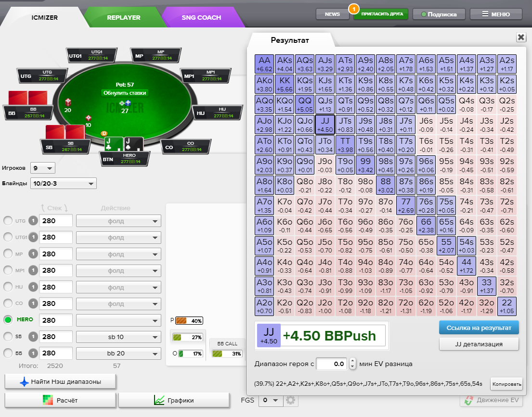Click the MP1 stack swap circle icon
This screenshot has height=417, width=532.
[x=33, y=270]
